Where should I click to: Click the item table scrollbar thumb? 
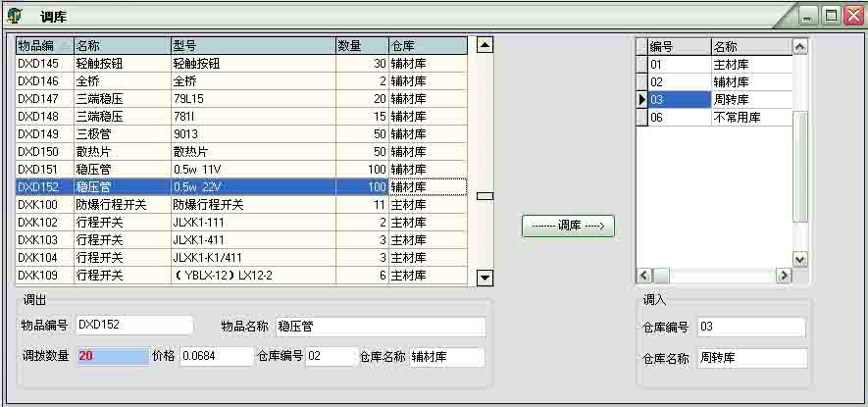[x=485, y=196]
